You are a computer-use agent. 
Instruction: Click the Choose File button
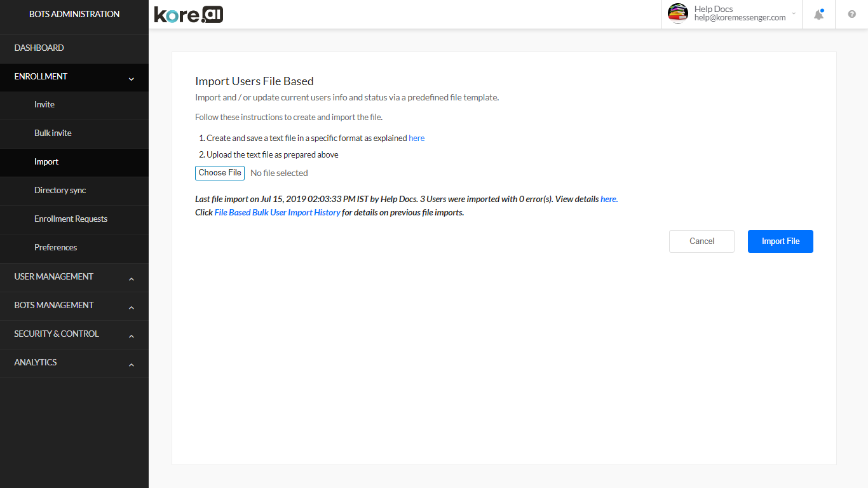coord(220,173)
